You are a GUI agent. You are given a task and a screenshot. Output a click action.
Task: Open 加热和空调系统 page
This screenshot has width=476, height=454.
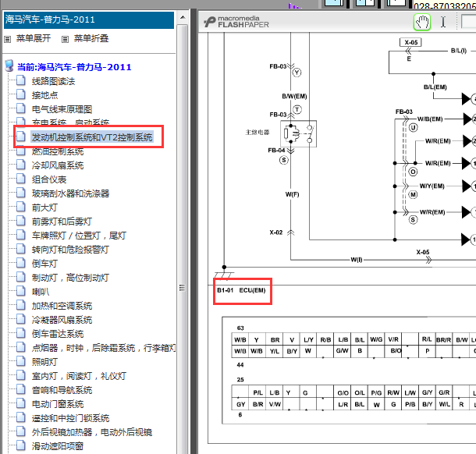(62, 306)
